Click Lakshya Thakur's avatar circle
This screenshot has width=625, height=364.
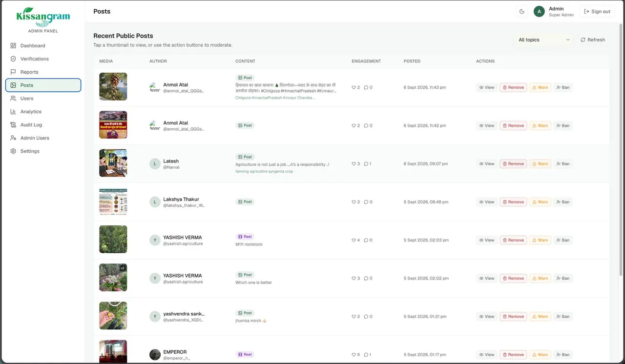155,202
